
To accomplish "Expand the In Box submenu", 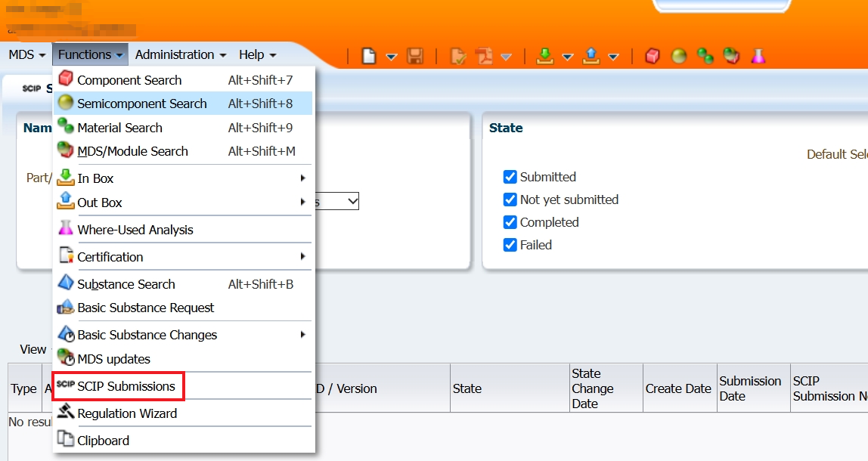I will pos(183,178).
